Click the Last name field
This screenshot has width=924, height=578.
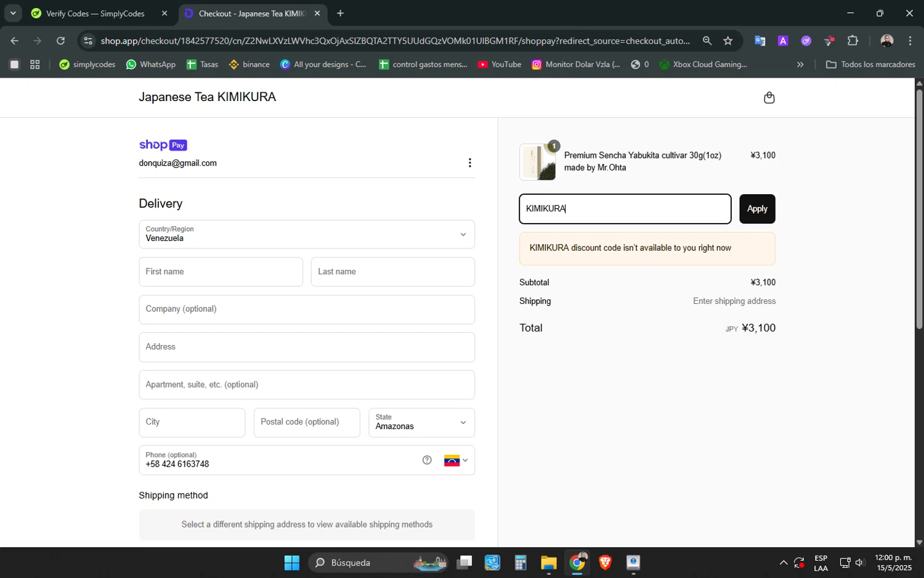[x=392, y=272]
